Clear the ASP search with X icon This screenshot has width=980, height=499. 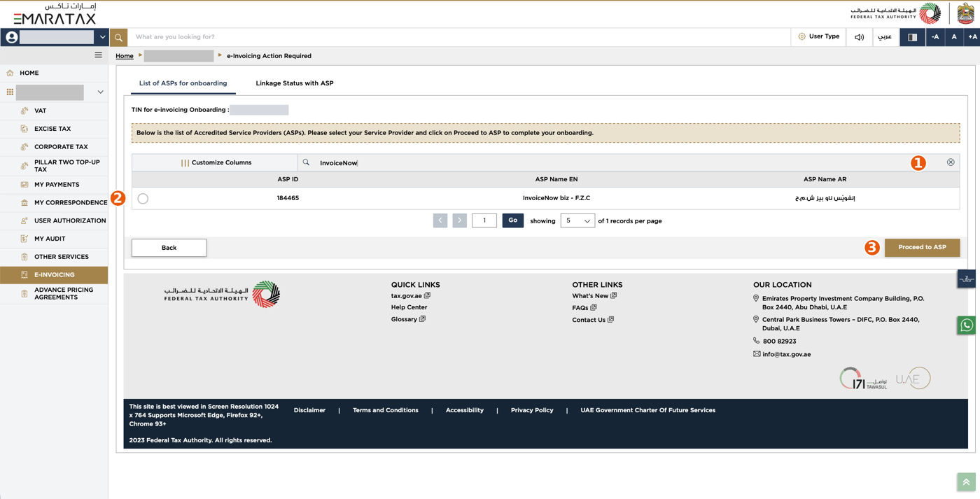[951, 162]
